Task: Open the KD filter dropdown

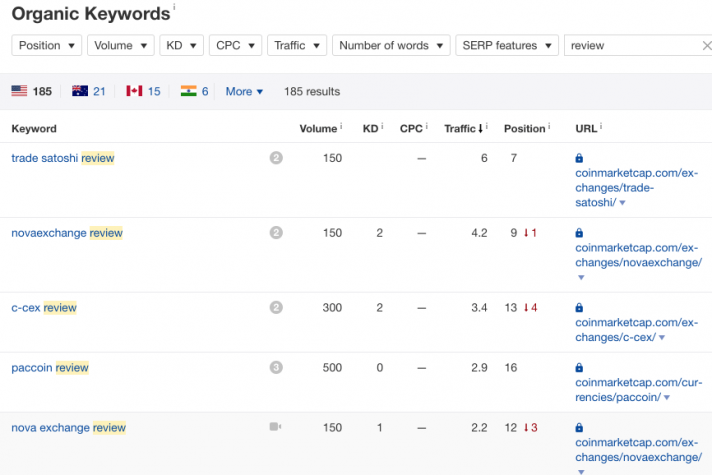Action: tap(181, 45)
